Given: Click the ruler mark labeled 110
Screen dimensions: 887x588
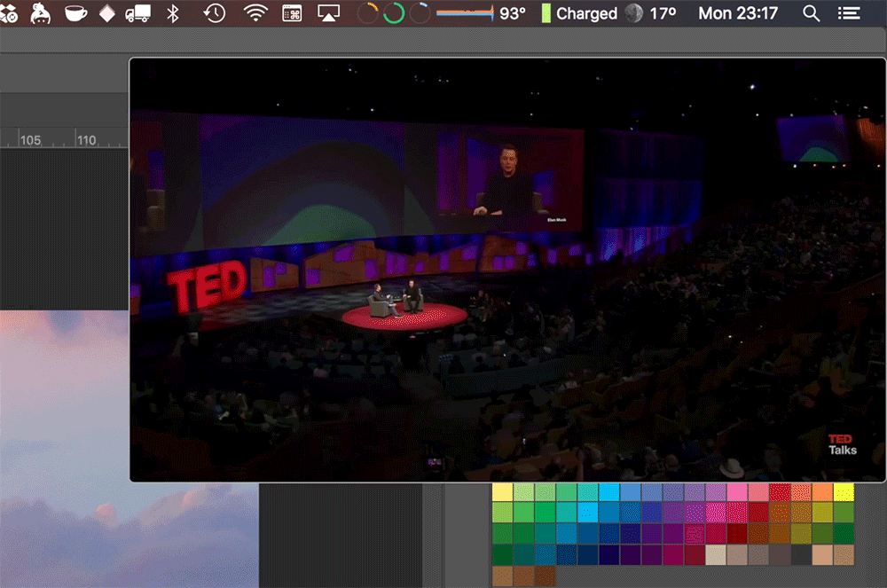Looking at the screenshot, I should tap(86, 139).
